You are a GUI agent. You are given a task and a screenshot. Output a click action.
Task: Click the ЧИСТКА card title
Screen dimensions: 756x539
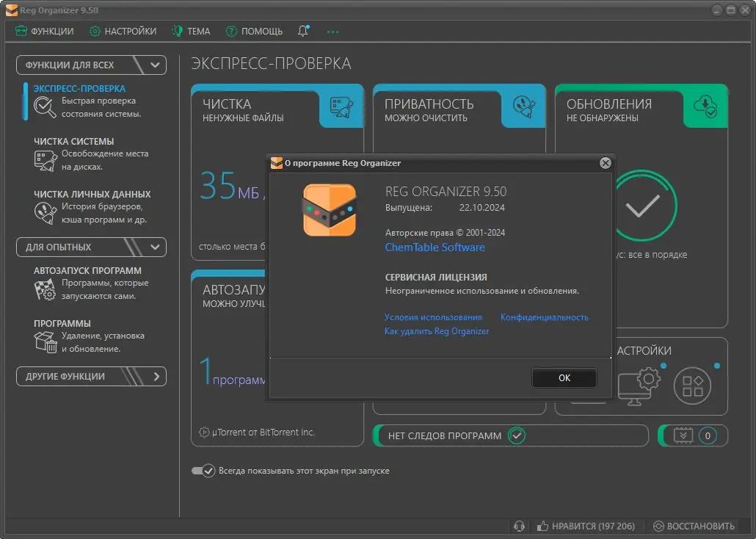click(227, 104)
